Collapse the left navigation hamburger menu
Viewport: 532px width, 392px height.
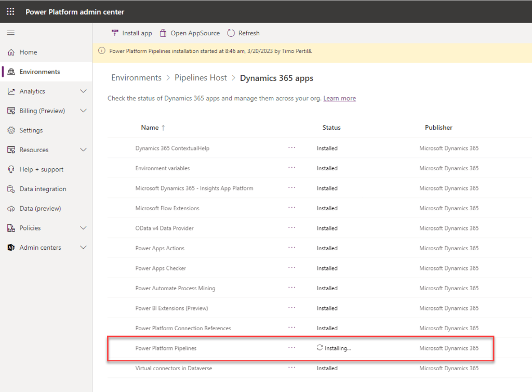point(10,33)
